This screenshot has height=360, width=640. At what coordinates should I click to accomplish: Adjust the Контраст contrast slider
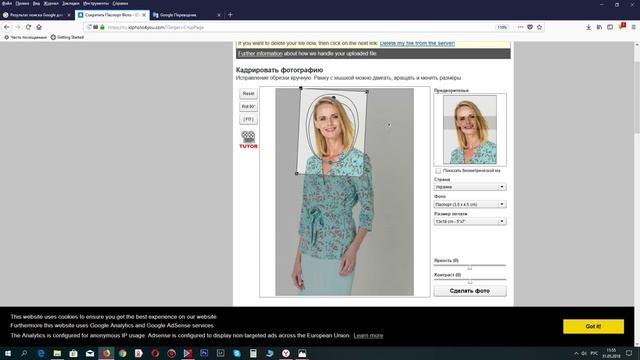coord(470,281)
